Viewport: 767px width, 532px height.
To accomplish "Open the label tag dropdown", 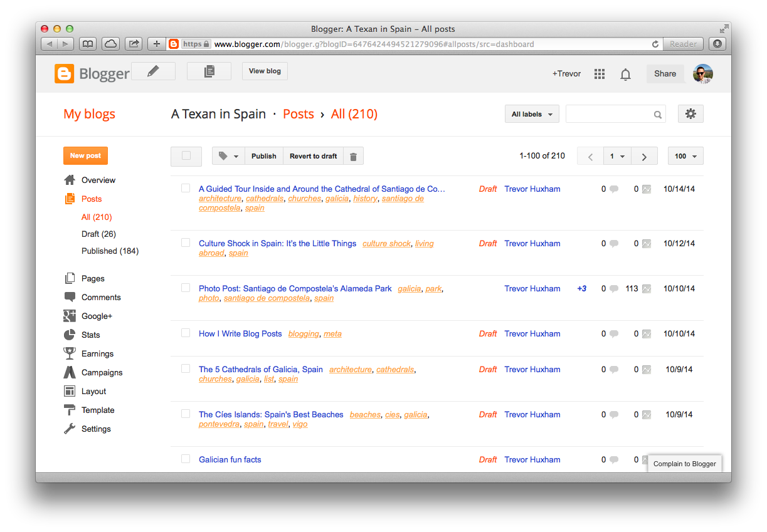I will click(x=228, y=157).
